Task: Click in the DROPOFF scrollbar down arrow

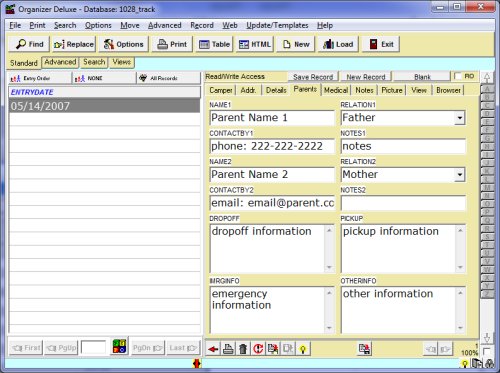Action: pyautogui.click(x=329, y=268)
